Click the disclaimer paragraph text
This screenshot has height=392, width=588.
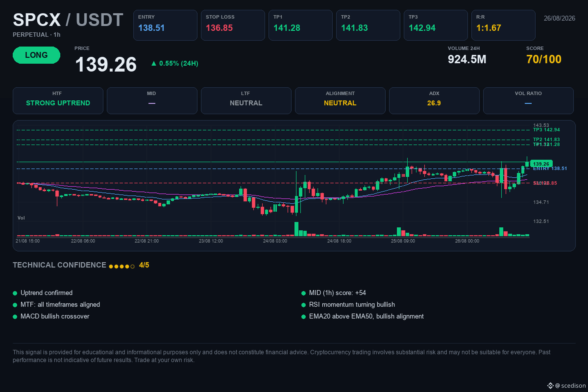[282, 356]
